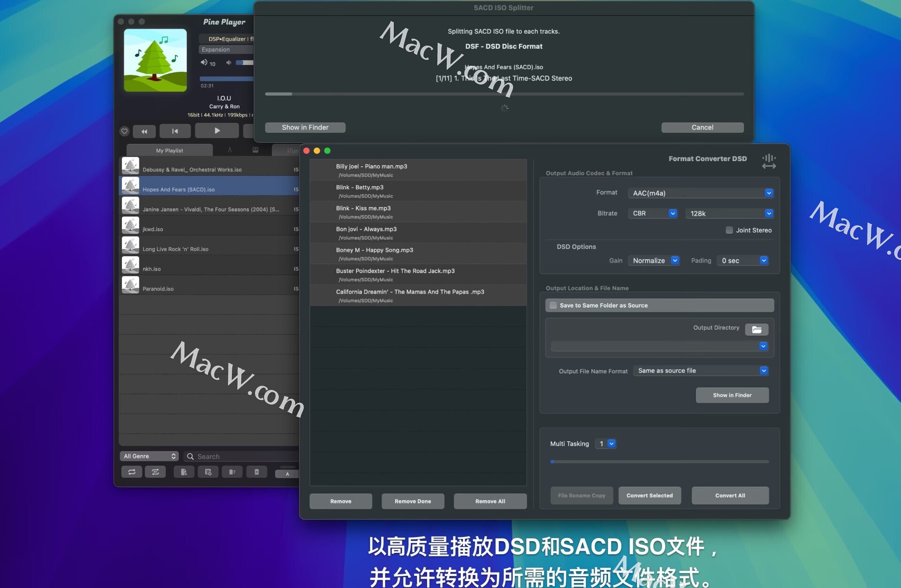Click the Format Converter DSD waveform icon

pyautogui.click(x=769, y=161)
